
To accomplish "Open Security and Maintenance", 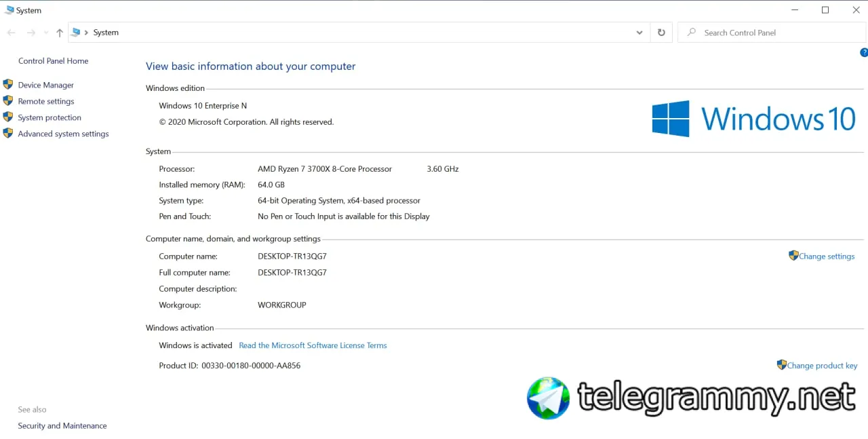I will (62, 425).
